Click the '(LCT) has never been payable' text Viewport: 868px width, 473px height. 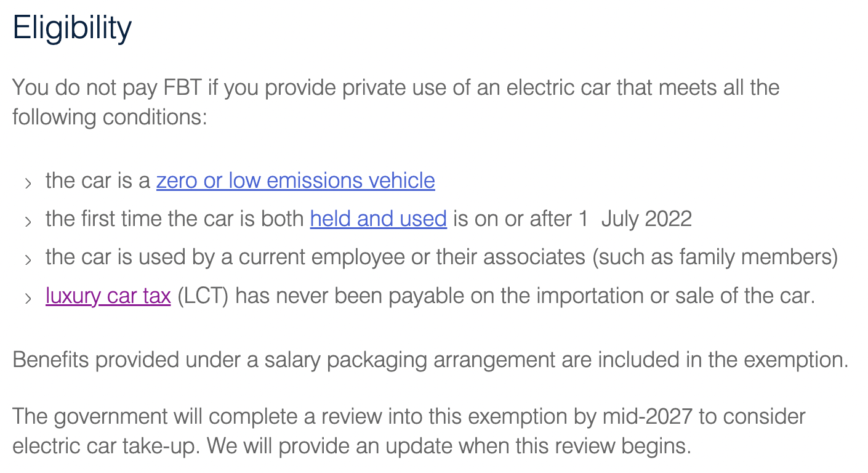point(496,296)
